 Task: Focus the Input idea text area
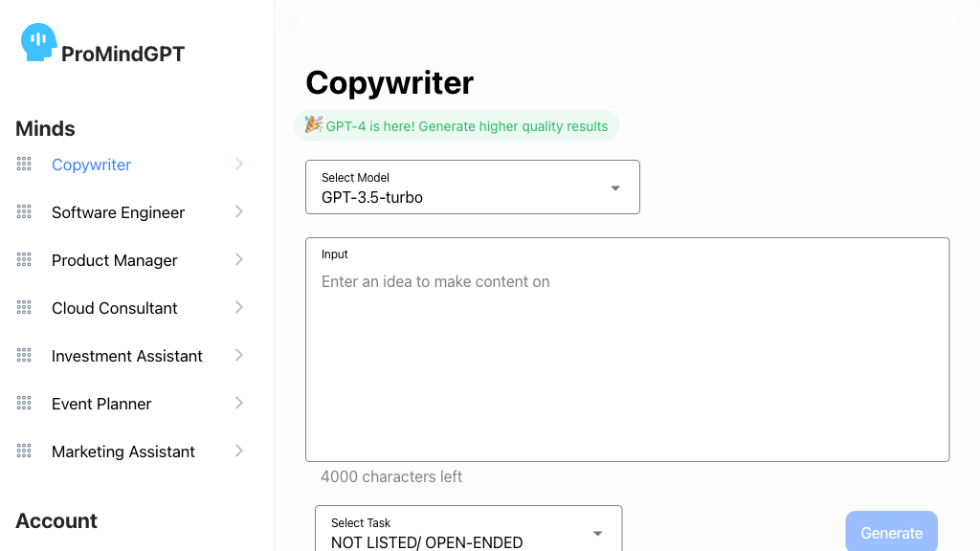pos(627,364)
